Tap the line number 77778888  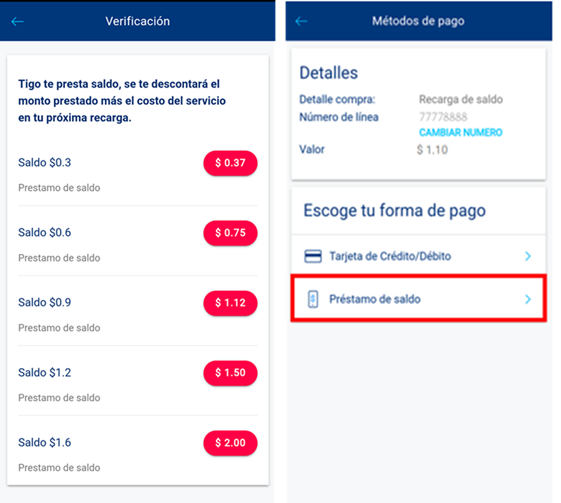click(x=443, y=117)
